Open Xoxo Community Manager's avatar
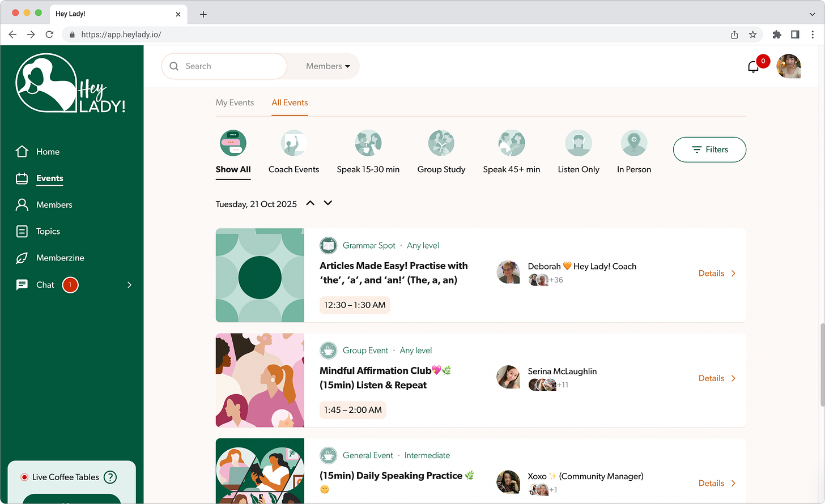 508,482
